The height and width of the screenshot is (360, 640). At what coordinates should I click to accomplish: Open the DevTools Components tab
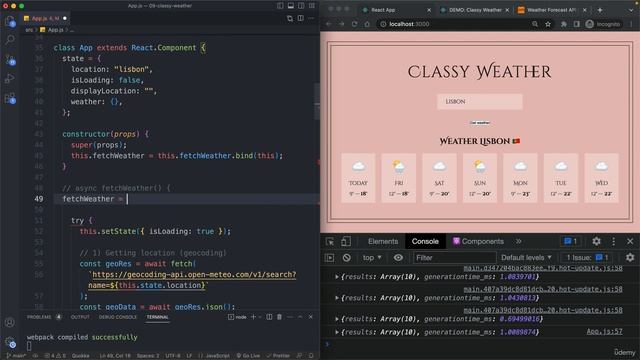(x=478, y=242)
